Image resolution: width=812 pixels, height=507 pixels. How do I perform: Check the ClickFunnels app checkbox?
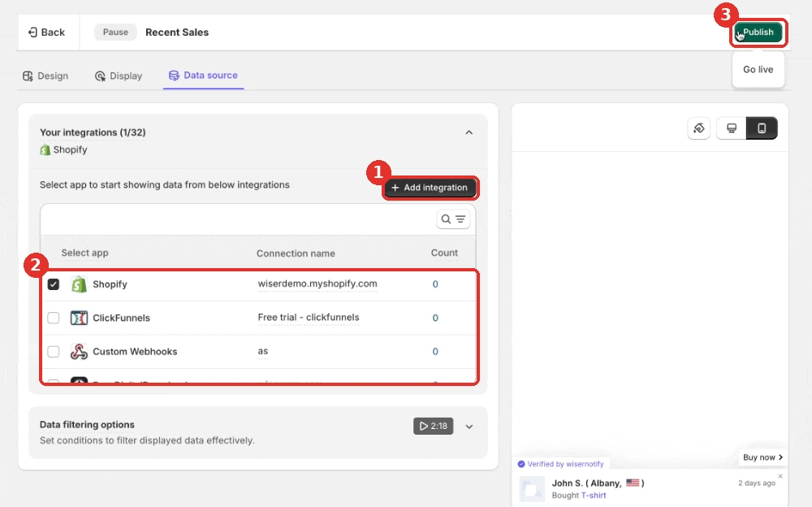[x=54, y=318]
